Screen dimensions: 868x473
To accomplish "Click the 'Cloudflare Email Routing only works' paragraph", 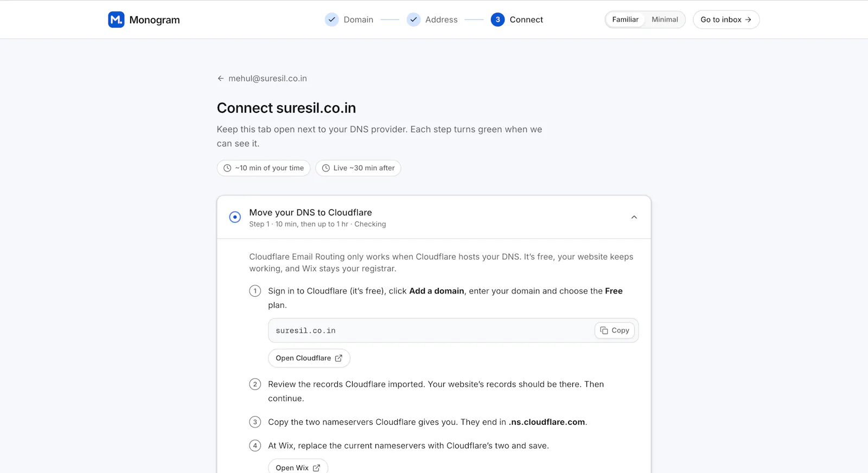I will point(441,263).
